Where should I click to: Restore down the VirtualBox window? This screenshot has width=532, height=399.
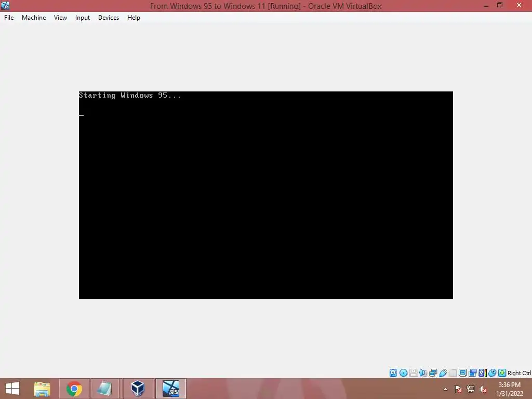point(500,5)
